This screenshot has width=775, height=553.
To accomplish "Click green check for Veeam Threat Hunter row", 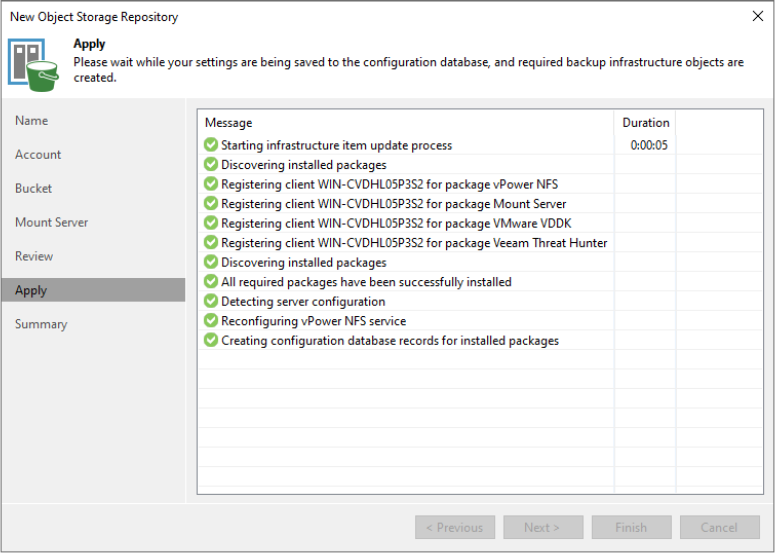I will click(211, 242).
